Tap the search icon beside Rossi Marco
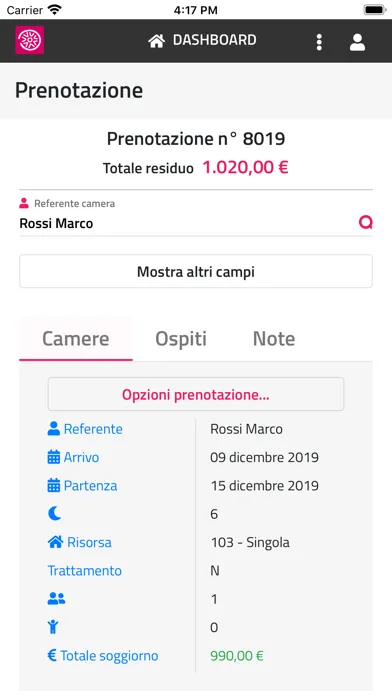This screenshot has width=392, height=696. 365,222
